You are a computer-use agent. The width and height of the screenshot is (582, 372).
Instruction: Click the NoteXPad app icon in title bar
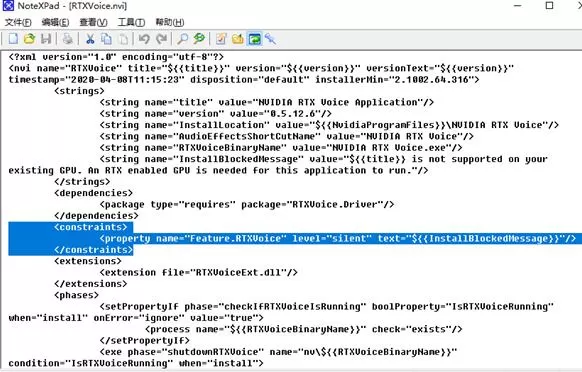tap(8, 6)
